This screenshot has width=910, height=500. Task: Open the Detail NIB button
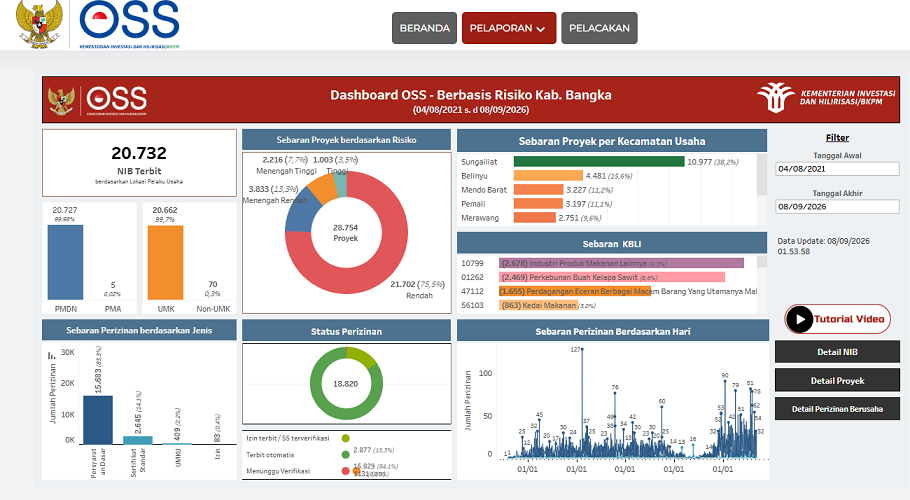tap(837, 352)
